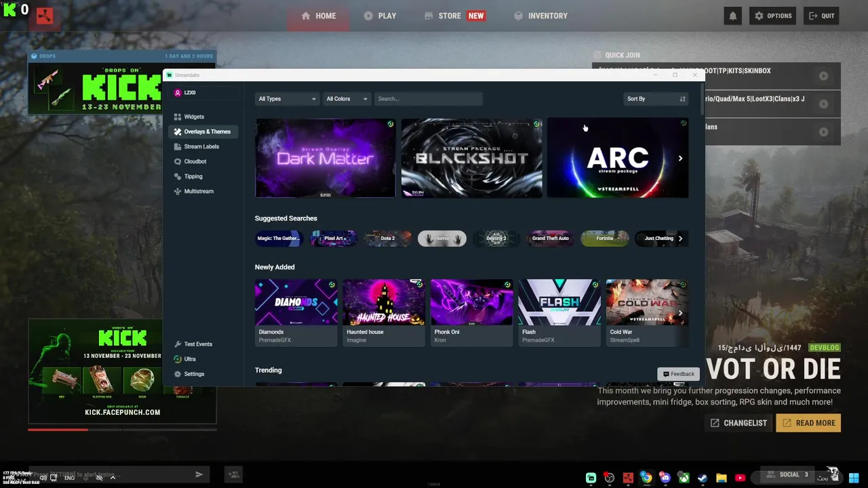Click the add friends icon
868x488 pixels.
[233, 475]
